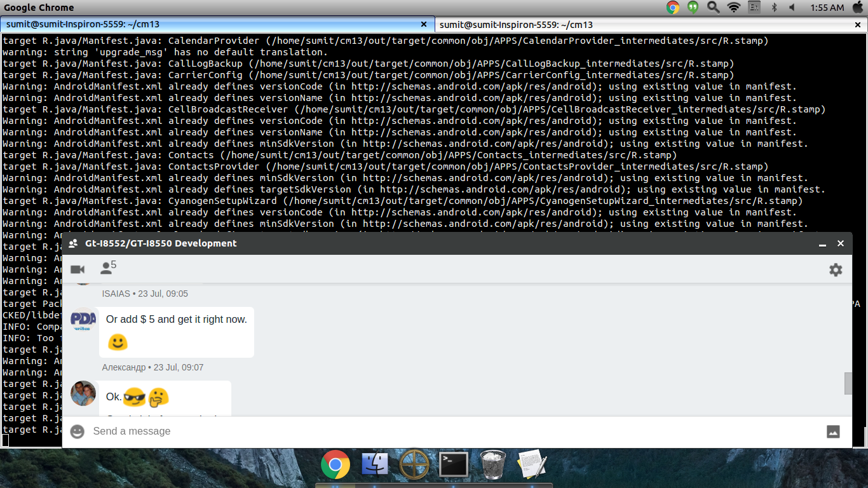Click the thinking face emoji in the Ok. message
The height and width of the screenshot is (488, 868).
pos(158,398)
